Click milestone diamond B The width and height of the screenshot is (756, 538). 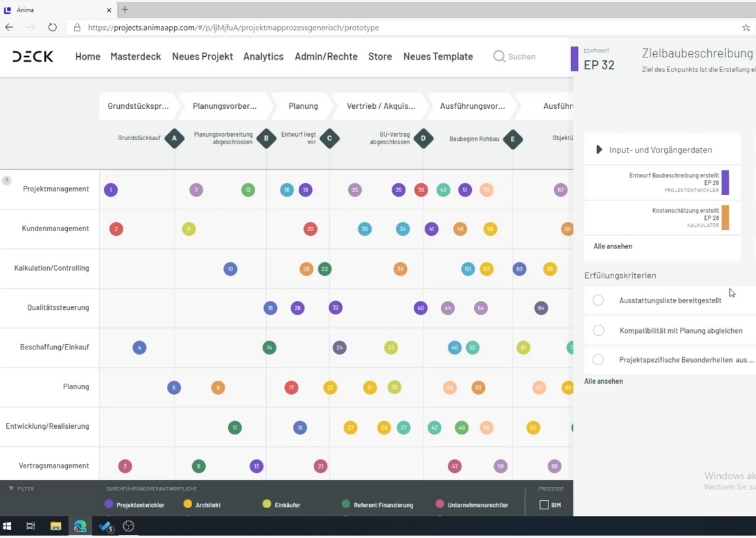266,139
